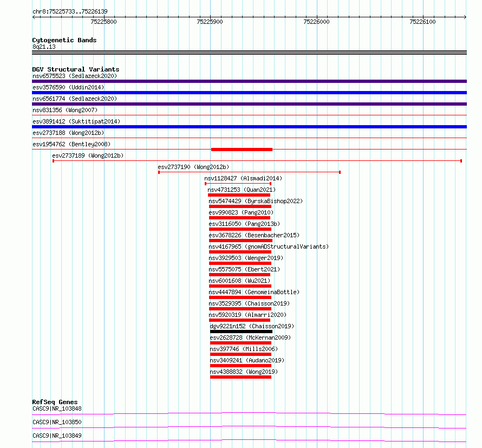Click the blue bar under esv3891412
This screenshot has width=482, height=448.
[x=249, y=127]
